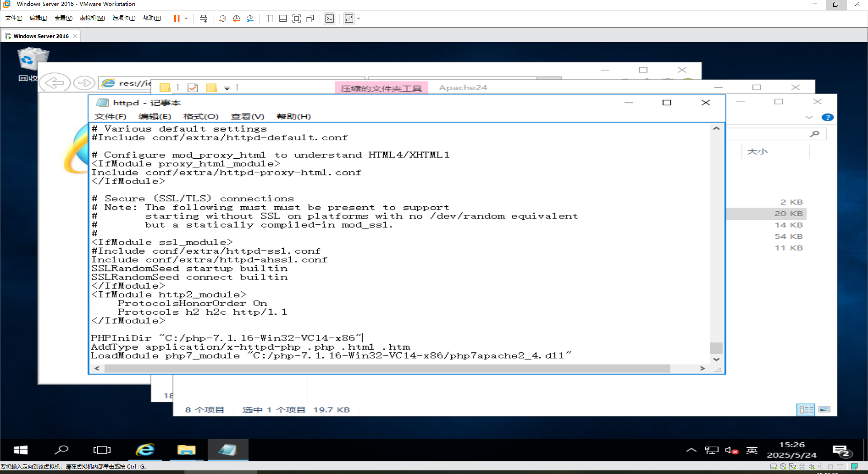Open the power options dropdown beside pause
The height and width of the screenshot is (474, 868).
(x=186, y=19)
